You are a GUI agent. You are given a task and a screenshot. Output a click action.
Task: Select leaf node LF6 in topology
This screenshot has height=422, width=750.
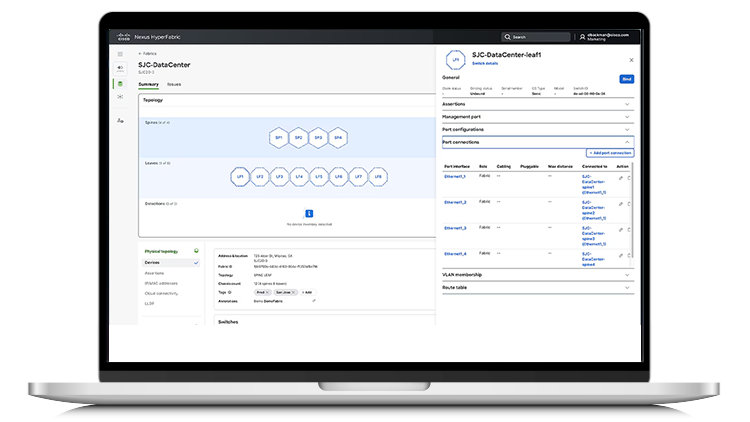click(x=339, y=177)
